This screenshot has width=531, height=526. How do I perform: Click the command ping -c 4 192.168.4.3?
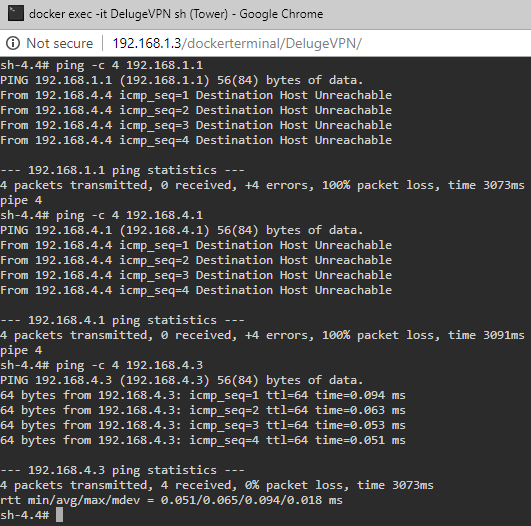[x=129, y=365]
